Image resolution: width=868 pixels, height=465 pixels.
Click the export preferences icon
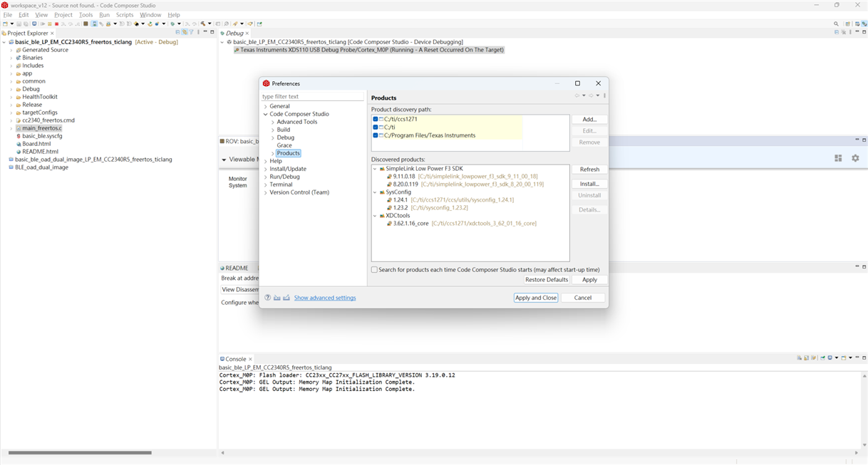(x=286, y=298)
